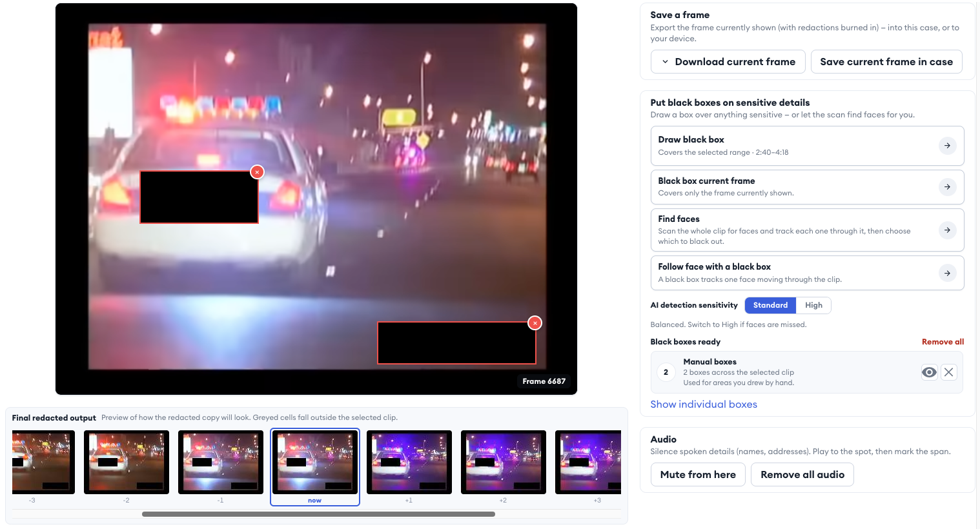The height and width of the screenshot is (529, 980).
Task: Select the -1 frame thumbnail
Action: click(221, 462)
